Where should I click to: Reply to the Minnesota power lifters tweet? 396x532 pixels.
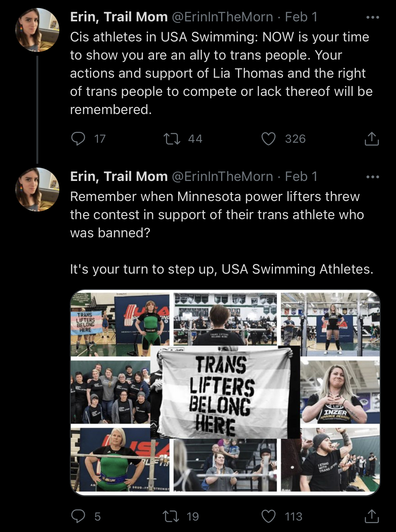point(78,516)
